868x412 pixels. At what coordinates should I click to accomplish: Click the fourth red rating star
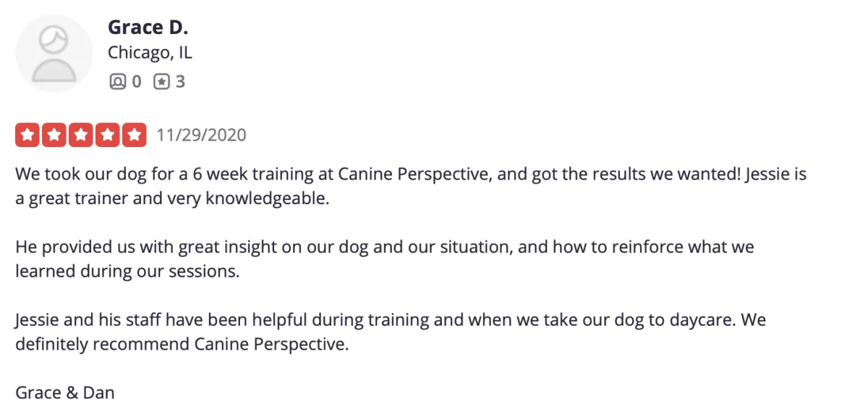coord(107,135)
